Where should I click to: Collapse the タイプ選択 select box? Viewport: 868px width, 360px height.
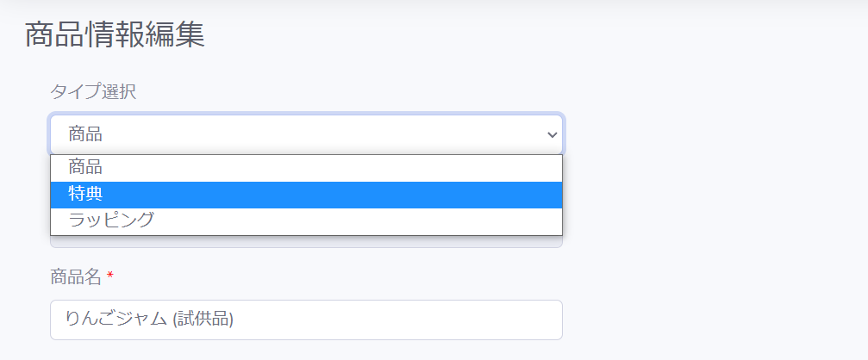pos(306,134)
